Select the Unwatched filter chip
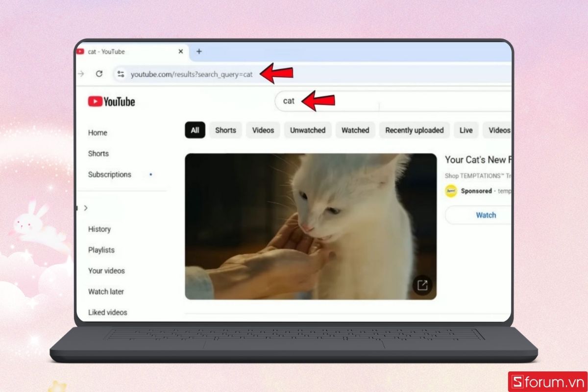This screenshot has height=392, width=588. point(308,130)
